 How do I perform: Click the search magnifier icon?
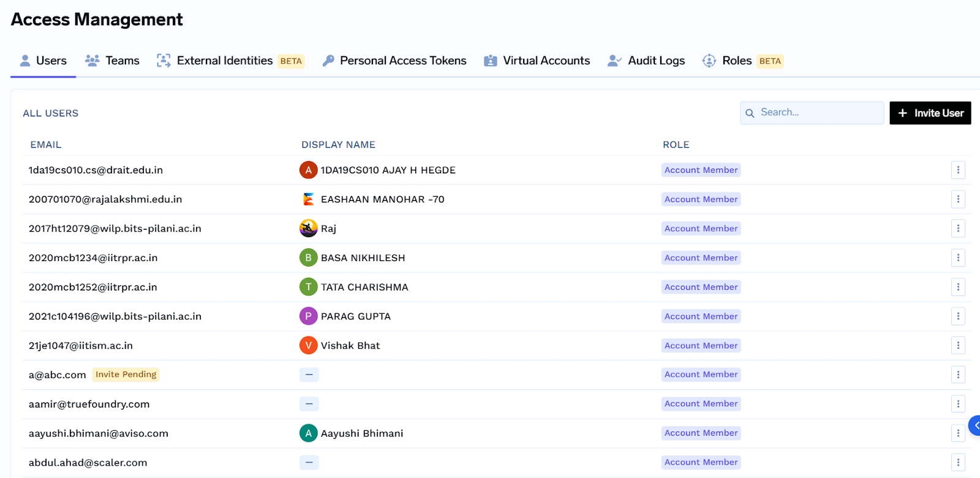pyautogui.click(x=750, y=113)
